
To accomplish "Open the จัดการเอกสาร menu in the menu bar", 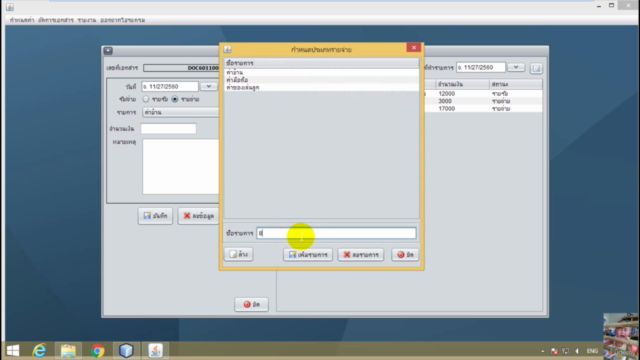I will 56,20.
